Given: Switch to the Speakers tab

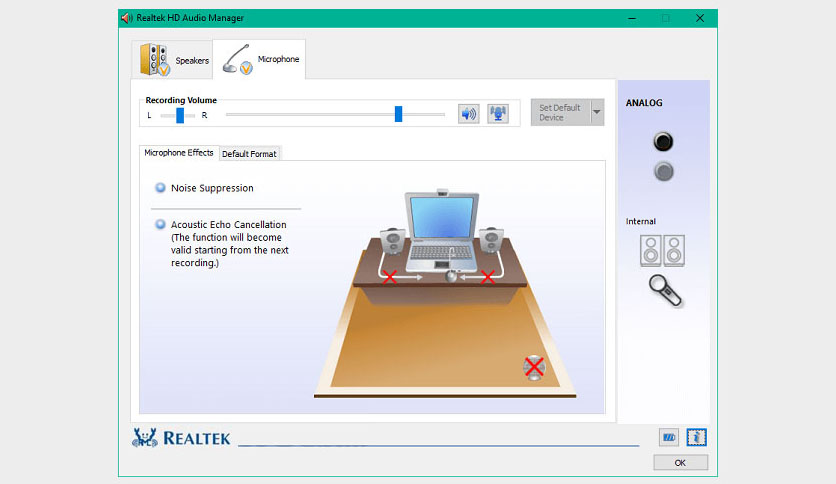Looking at the screenshot, I should click(x=172, y=60).
